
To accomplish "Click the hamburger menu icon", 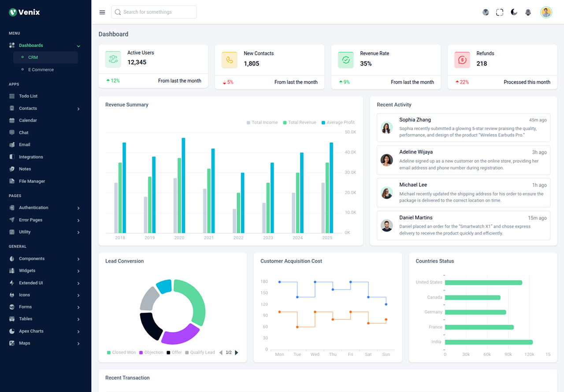I will (102, 12).
